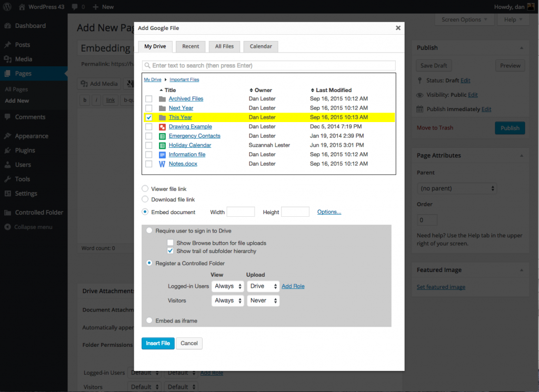539x392 pixels.
Task: Open Visitors Upload Never dropdown
Action: [x=263, y=300]
